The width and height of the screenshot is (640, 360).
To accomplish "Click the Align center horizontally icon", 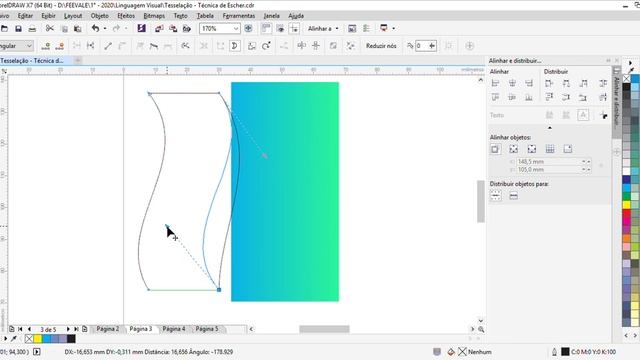I will coord(512,83).
